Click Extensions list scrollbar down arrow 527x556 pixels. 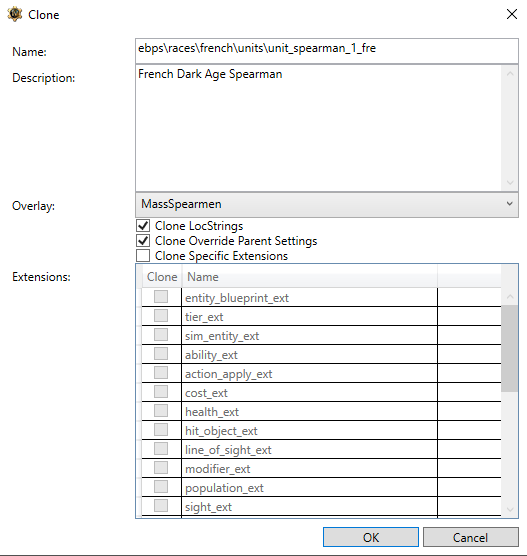(x=510, y=510)
